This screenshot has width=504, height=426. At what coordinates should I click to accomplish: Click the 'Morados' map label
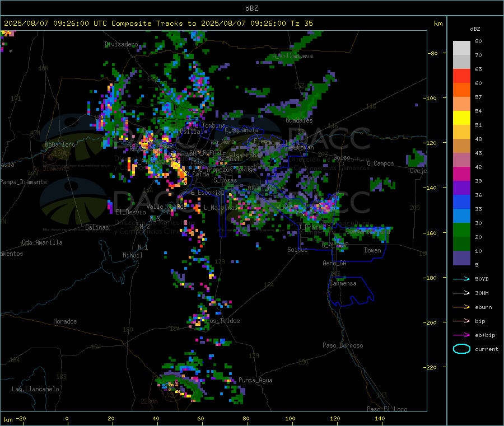click(x=65, y=321)
